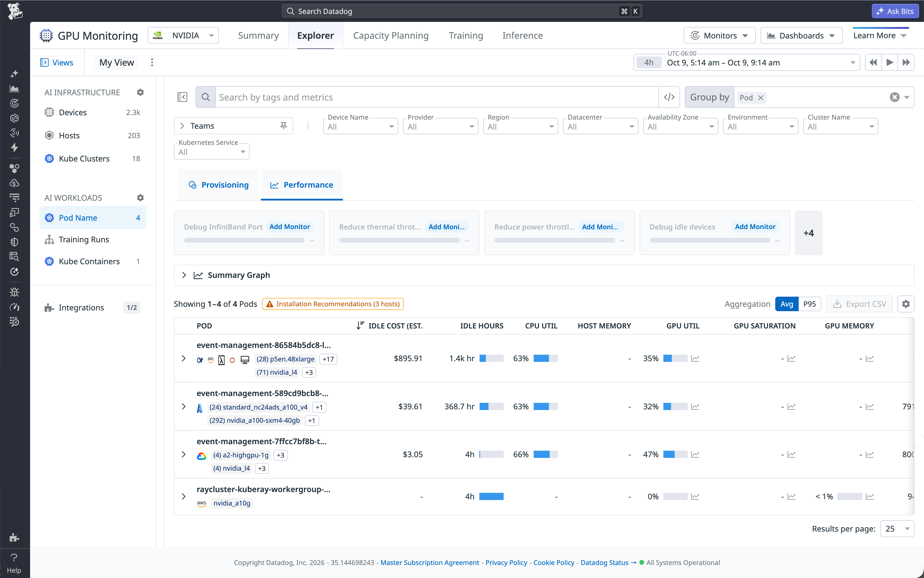
Task: Click the Search Datadog field
Action: [x=462, y=11]
